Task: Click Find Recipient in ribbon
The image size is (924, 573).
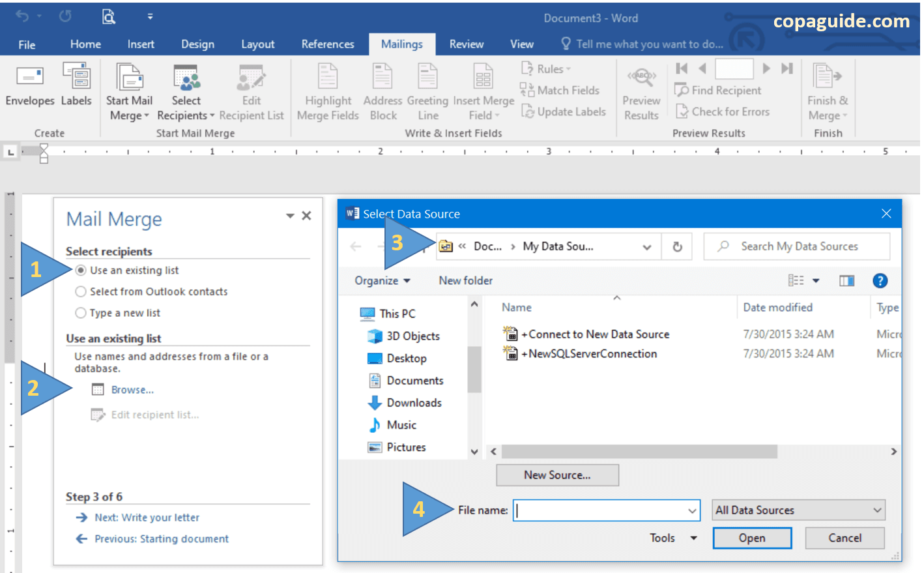Action: pos(718,90)
